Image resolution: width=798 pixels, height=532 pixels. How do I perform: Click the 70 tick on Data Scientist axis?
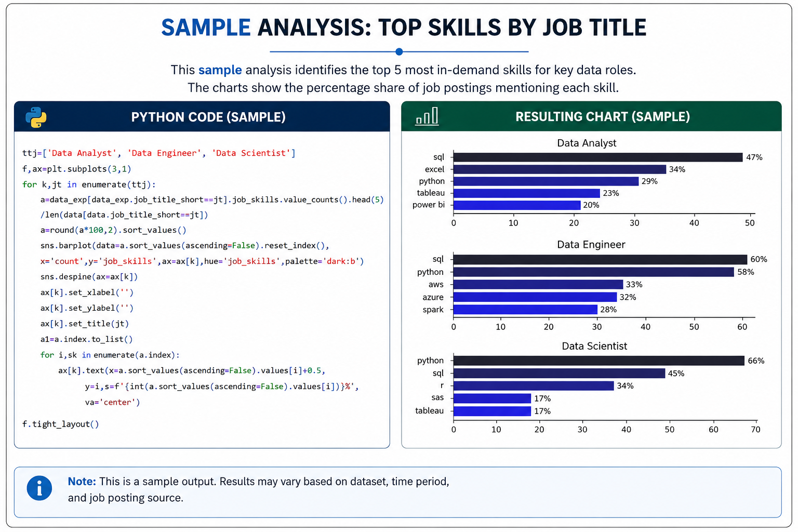[x=755, y=430]
